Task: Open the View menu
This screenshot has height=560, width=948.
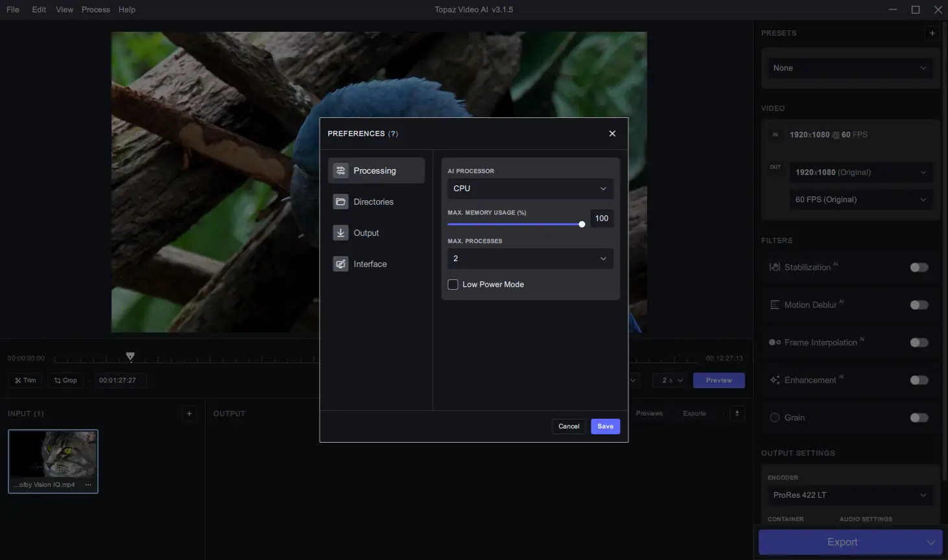Action: pos(65,10)
